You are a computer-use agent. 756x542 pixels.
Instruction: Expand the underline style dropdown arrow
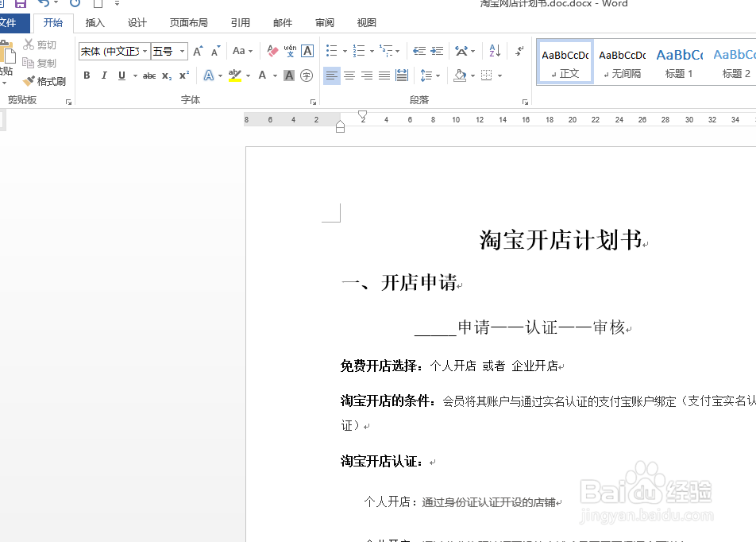pyautogui.click(x=135, y=75)
